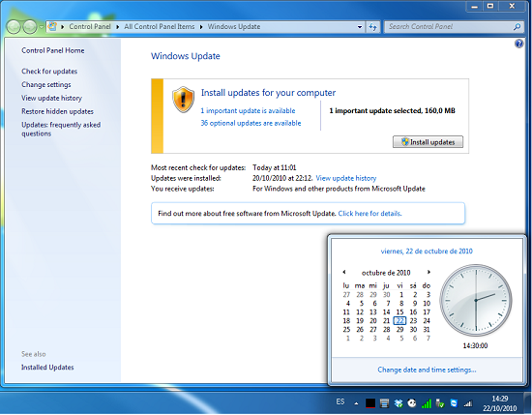The height and width of the screenshot is (415, 532).
Task: Click the green signal bars tray icon
Action: click(x=427, y=403)
